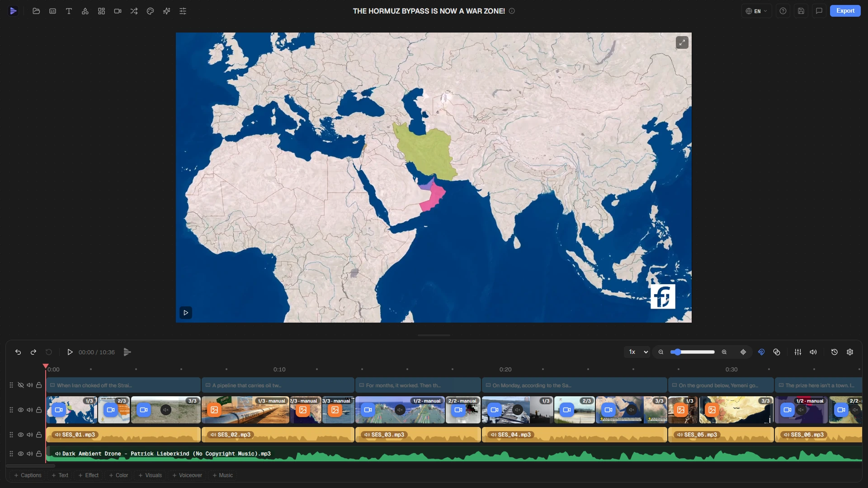The image size is (868, 488).
Task: Open the adjustment sliders icon in top toolbar
Action: [183, 11]
